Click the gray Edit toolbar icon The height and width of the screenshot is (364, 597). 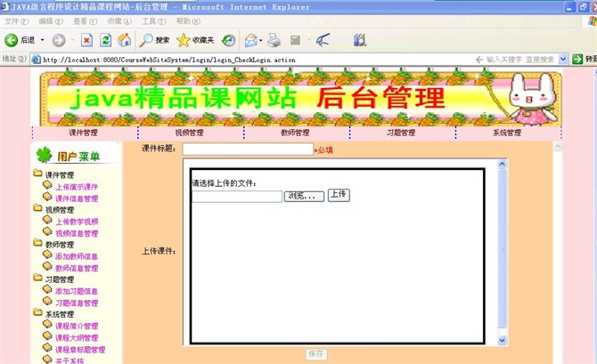pos(296,40)
